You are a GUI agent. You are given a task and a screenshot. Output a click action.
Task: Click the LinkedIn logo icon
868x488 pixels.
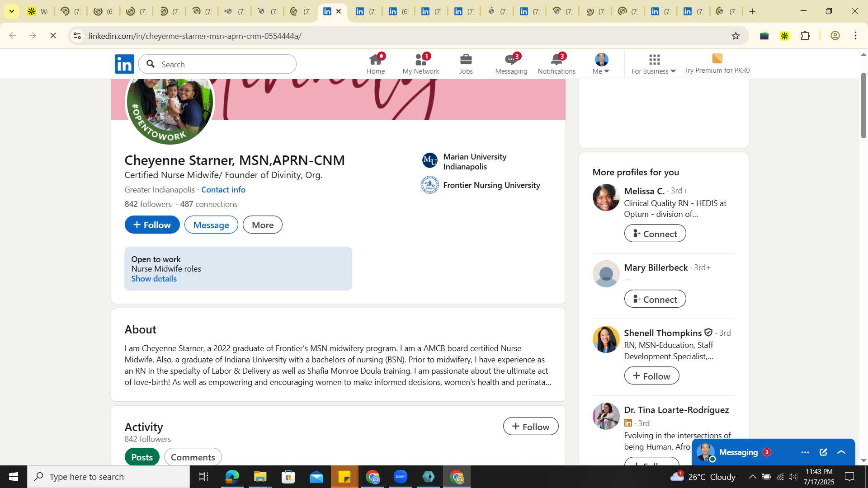[124, 64]
